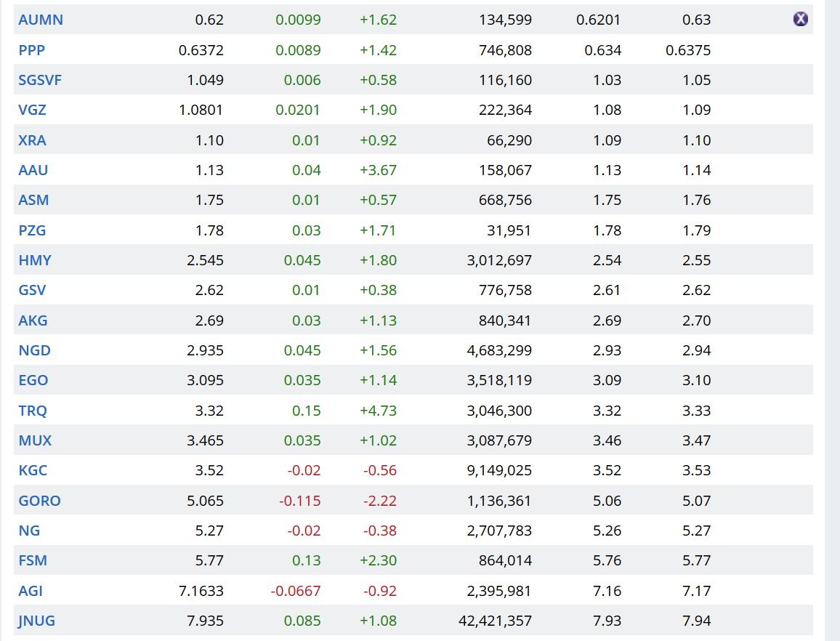Open ASM stock details
Image resolution: width=840 pixels, height=641 pixels.
[33, 200]
